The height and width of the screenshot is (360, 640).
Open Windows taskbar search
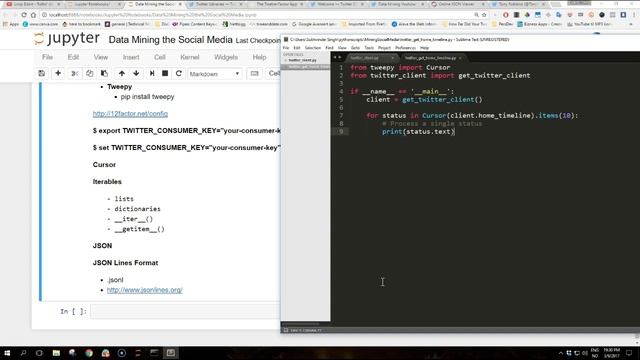pyautogui.click(x=23, y=353)
